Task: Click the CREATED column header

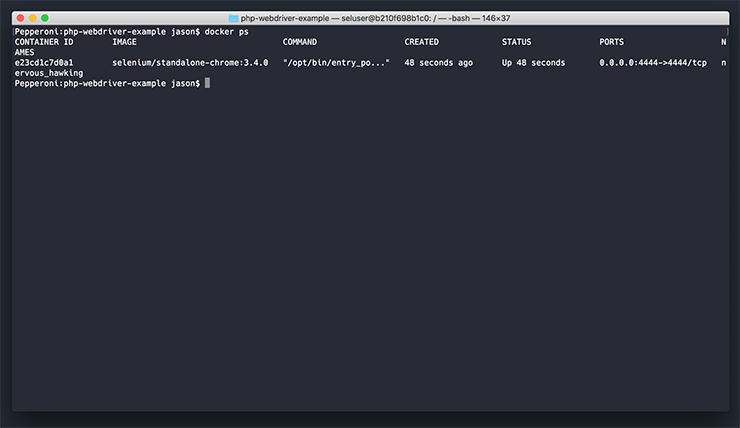Action: [421, 42]
